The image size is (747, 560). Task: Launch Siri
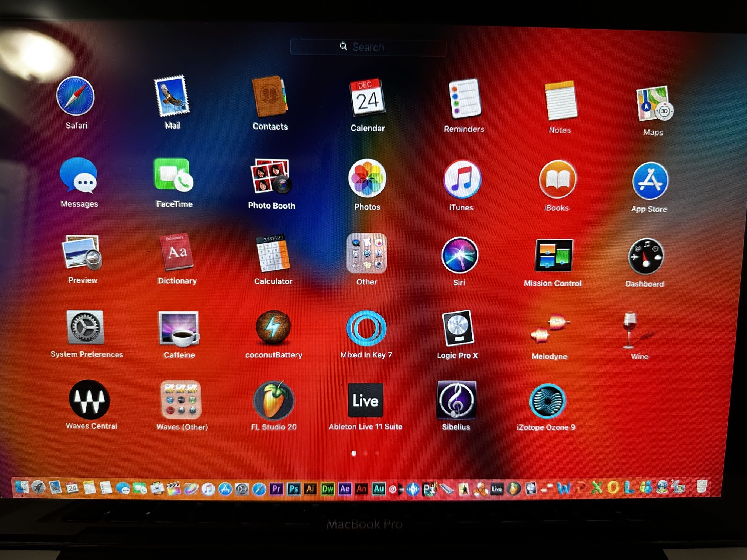[460, 255]
